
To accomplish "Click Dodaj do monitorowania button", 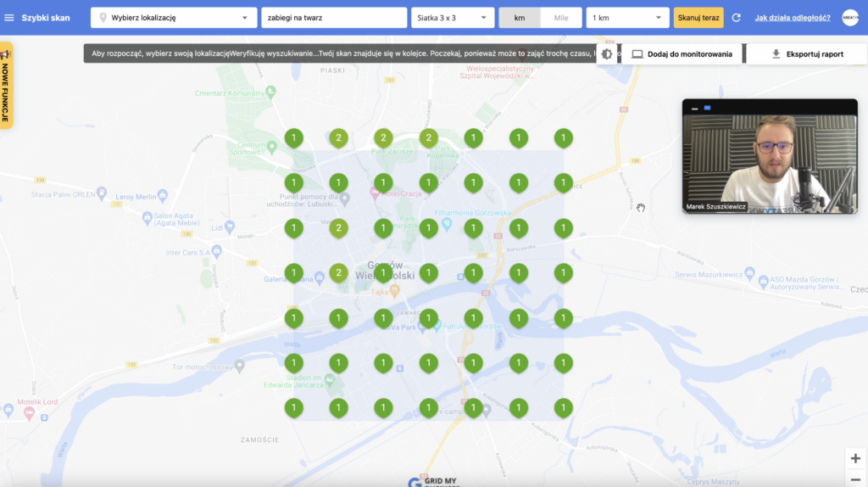I will point(682,54).
